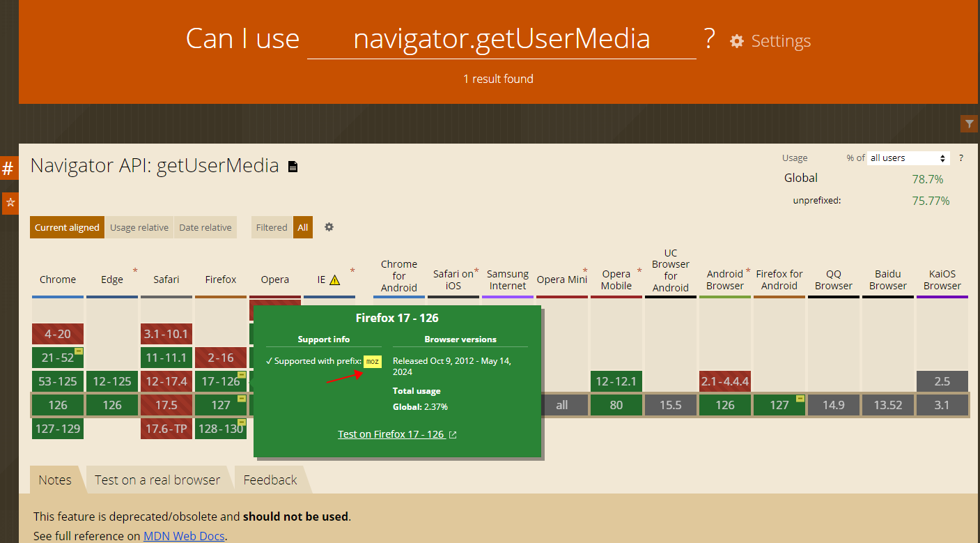
Task: Click the Chrome for Android header
Action: [399, 276]
